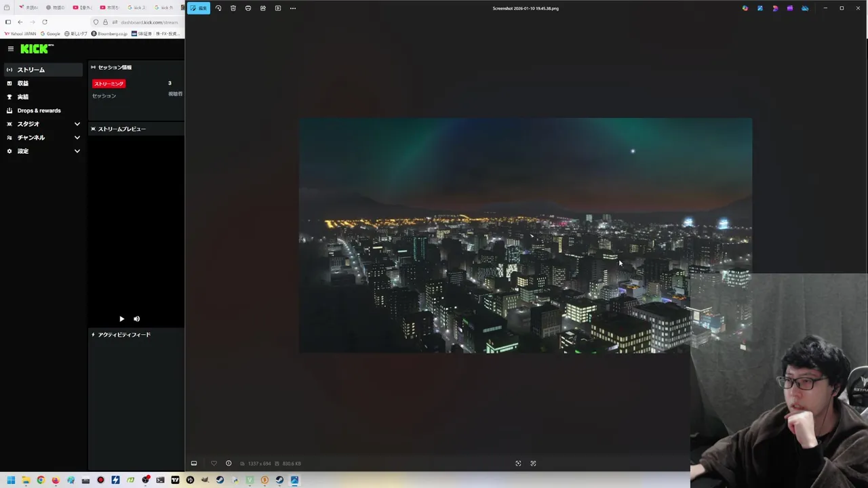Switch to the first 'kick ス' Google tab
868x488 pixels.
pyautogui.click(x=138, y=7)
